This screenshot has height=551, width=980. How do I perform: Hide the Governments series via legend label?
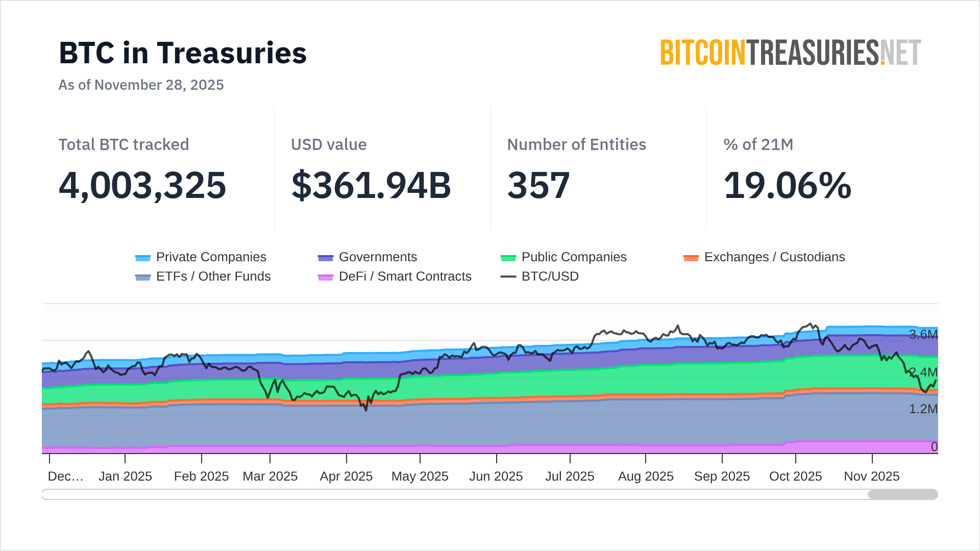378,257
